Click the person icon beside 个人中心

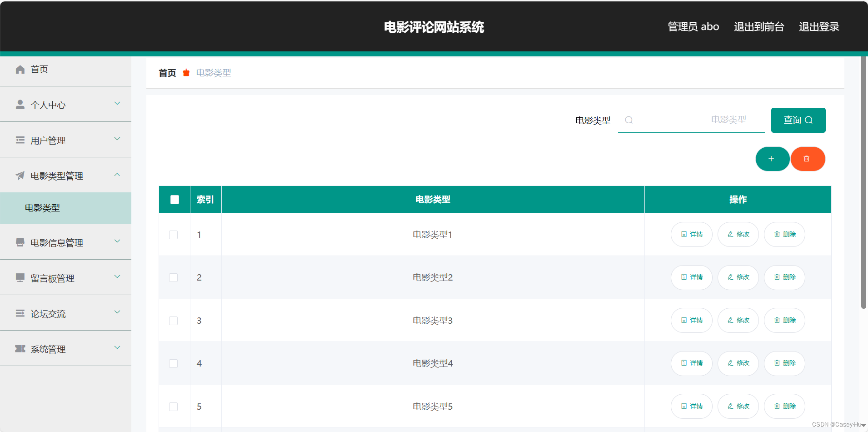[20, 105]
